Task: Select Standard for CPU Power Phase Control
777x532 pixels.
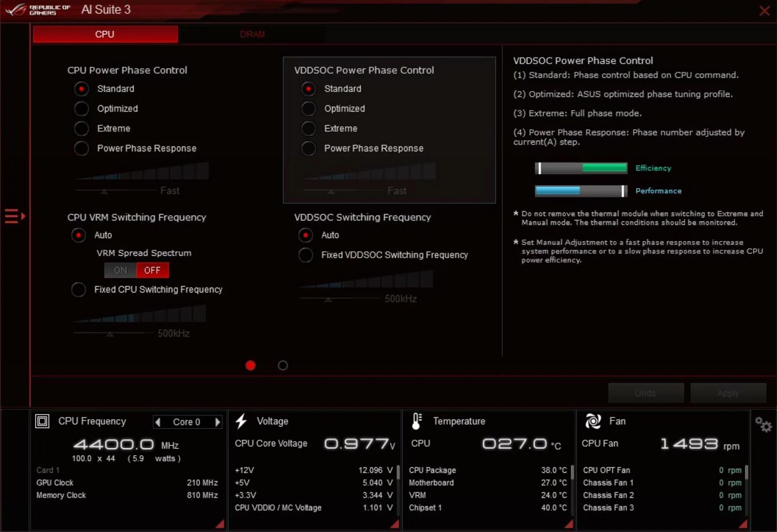Action: 81,89
